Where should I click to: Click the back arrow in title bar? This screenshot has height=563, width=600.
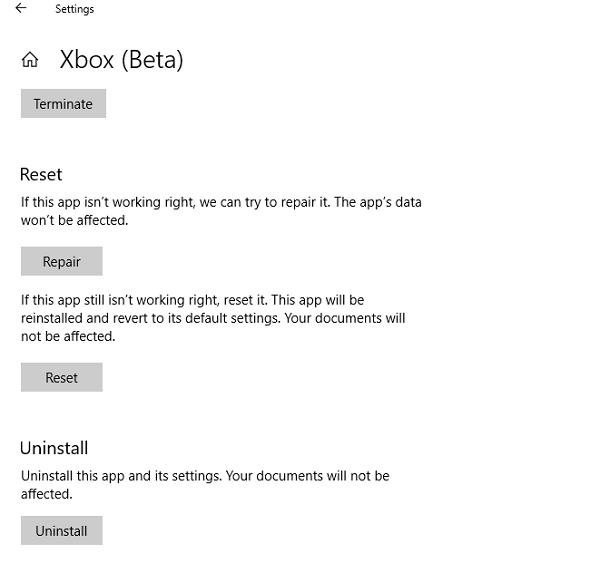(x=21, y=9)
